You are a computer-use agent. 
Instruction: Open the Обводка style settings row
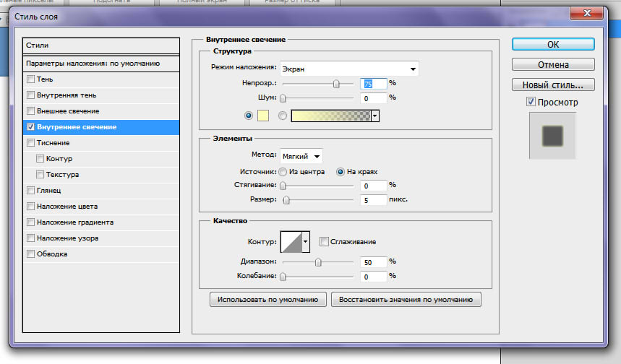pyautogui.click(x=101, y=254)
